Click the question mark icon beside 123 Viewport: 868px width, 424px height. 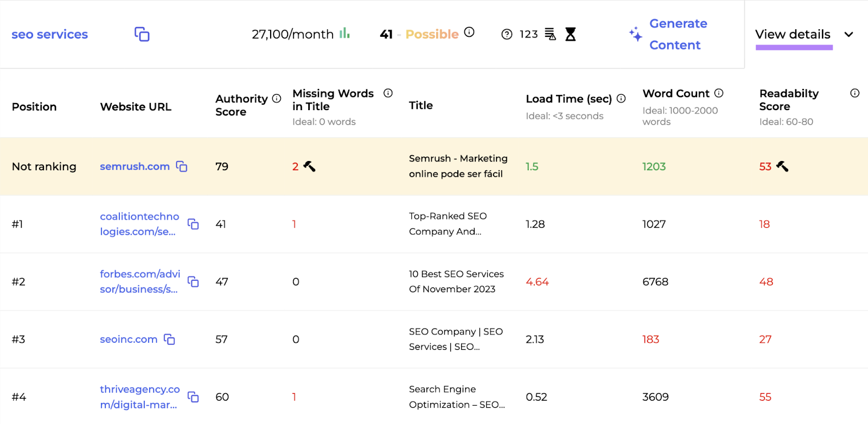pyautogui.click(x=507, y=35)
